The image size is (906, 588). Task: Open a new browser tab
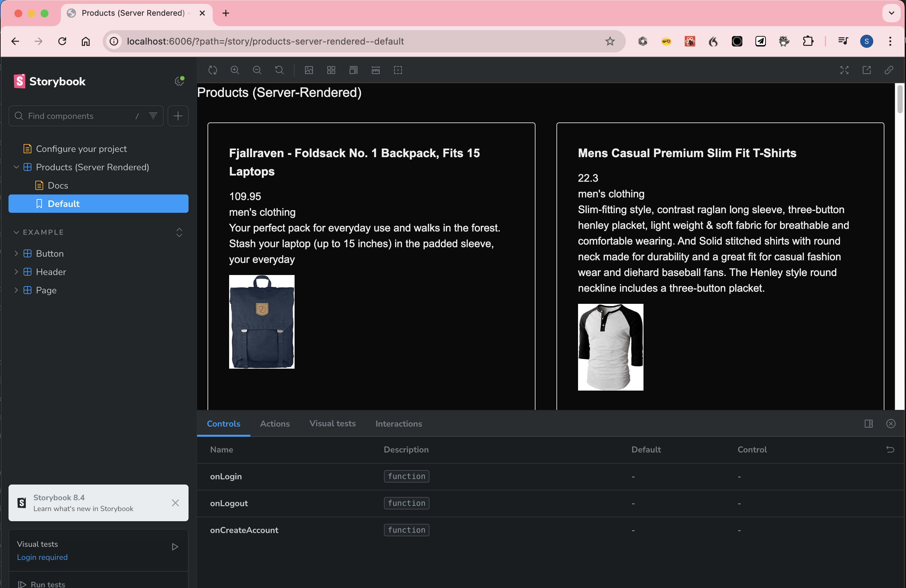click(x=226, y=13)
